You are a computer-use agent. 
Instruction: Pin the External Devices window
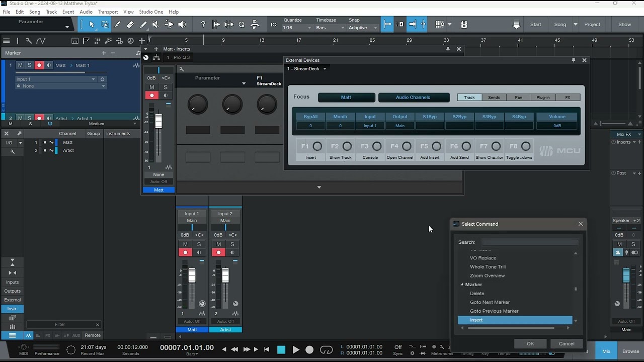573,60
